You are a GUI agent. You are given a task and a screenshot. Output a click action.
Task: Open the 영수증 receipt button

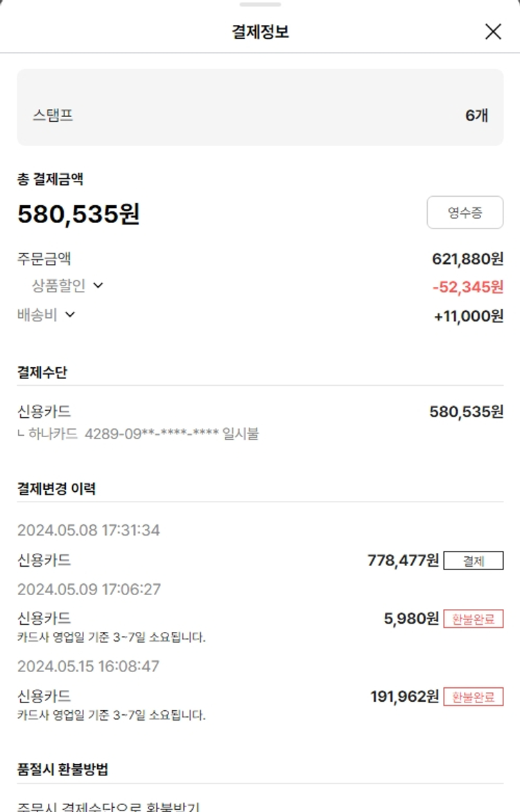pos(465,213)
